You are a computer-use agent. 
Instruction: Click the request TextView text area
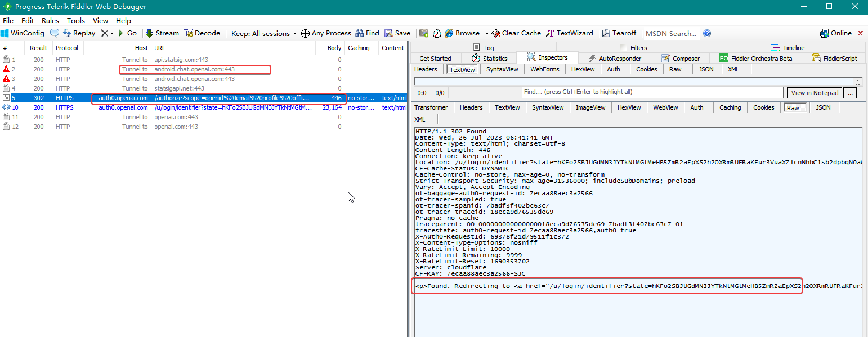(x=634, y=82)
